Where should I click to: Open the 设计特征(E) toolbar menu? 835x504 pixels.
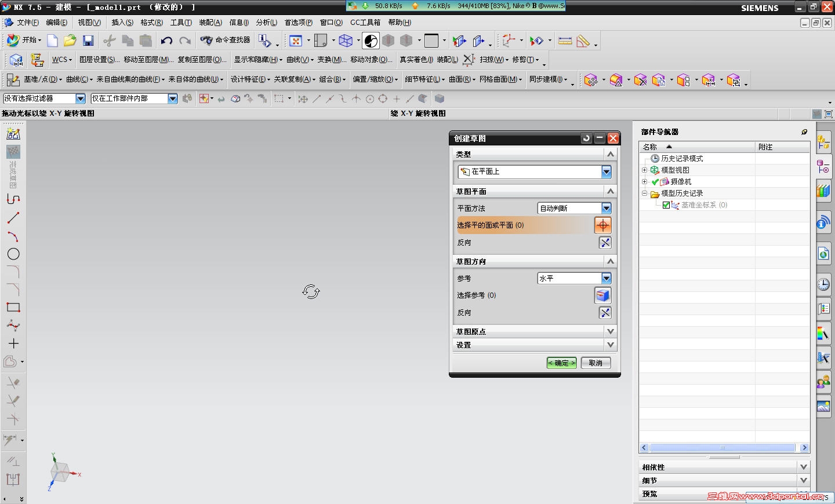pyautogui.click(x=251, y=79)
